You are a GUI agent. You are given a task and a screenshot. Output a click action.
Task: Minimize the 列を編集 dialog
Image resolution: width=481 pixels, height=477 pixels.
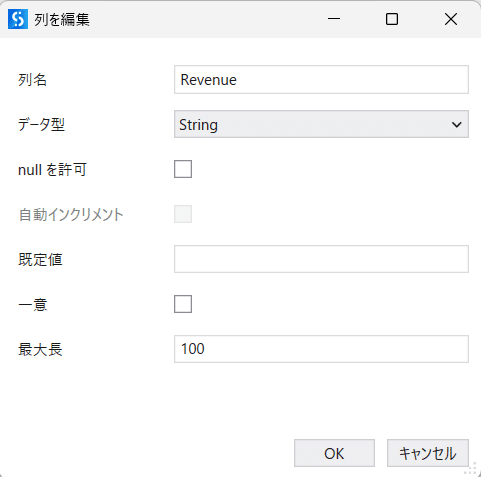(x=334, y=19)
